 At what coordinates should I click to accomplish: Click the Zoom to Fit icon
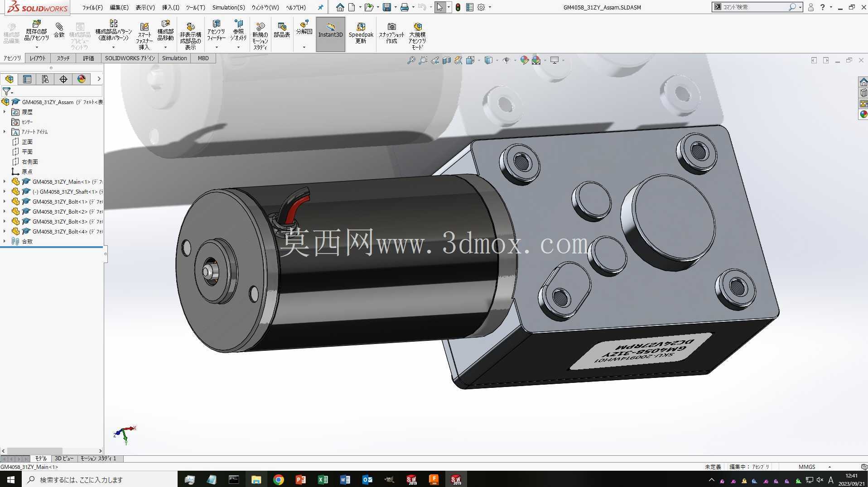pyautogui.click(x=411, y=60)
